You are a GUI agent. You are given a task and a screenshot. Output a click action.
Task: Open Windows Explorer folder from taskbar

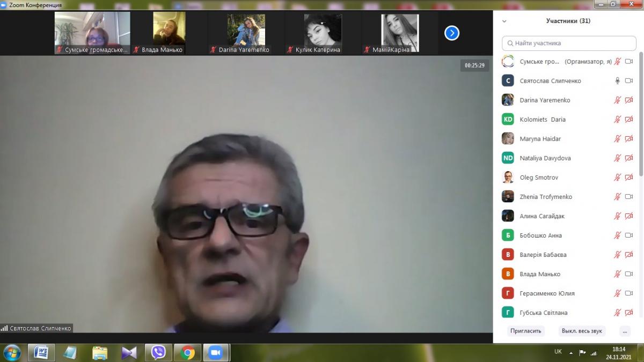click(100, 352)
